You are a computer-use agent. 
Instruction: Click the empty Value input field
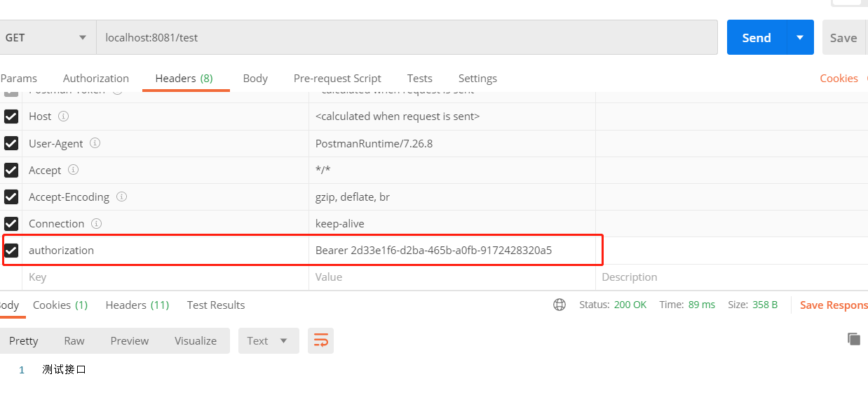click(452, 277)
